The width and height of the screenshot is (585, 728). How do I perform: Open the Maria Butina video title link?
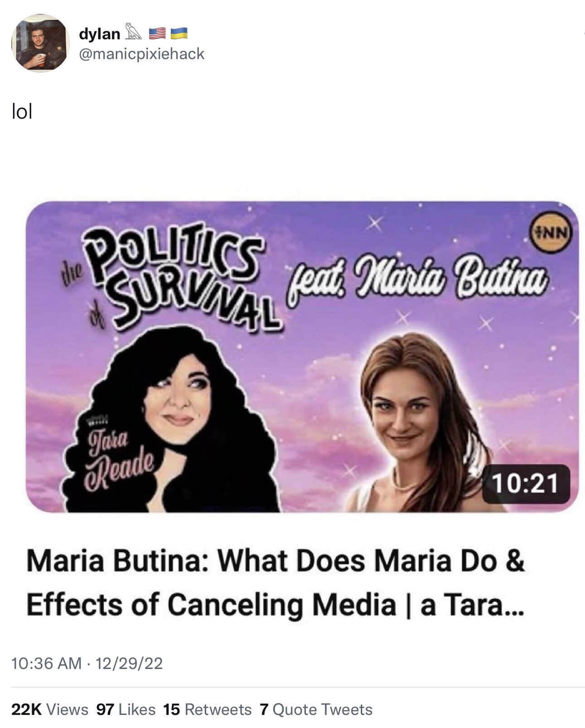(276, 582)
